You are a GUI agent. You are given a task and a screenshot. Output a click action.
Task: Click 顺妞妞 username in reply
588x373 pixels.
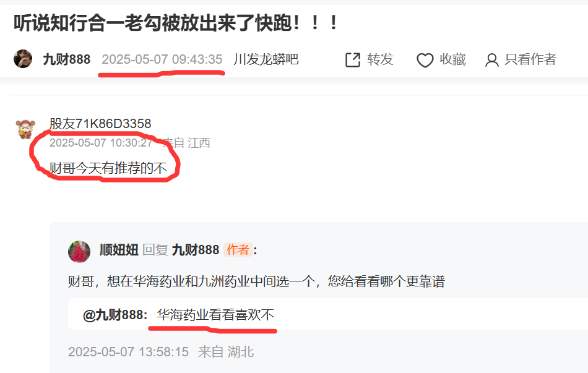coord(119,250)
